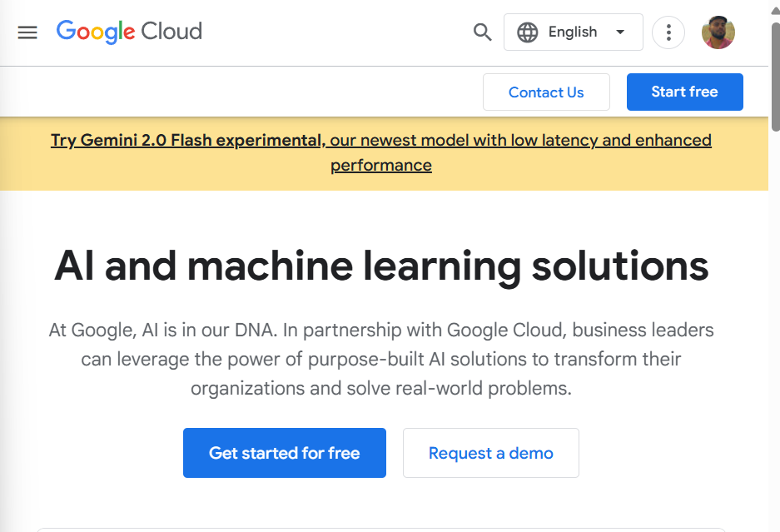Click the empty scrollbar track below the thumb
780x532 pixels.
point(775,333)
